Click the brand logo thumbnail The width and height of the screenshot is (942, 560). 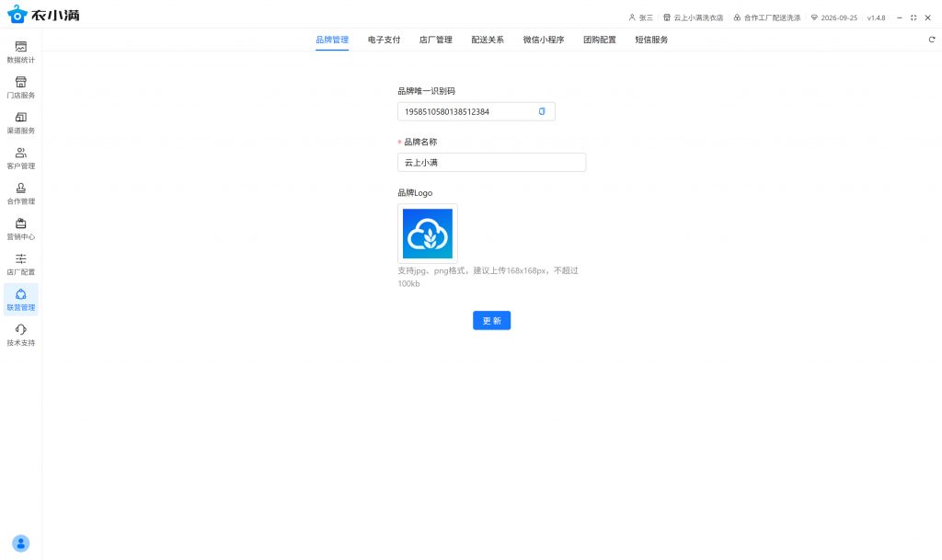427,234
